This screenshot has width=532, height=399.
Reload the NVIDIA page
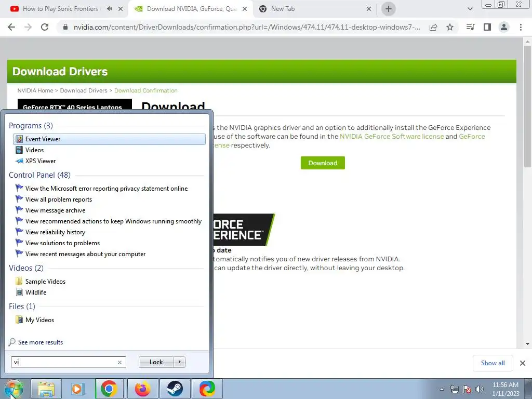[45, 27]
